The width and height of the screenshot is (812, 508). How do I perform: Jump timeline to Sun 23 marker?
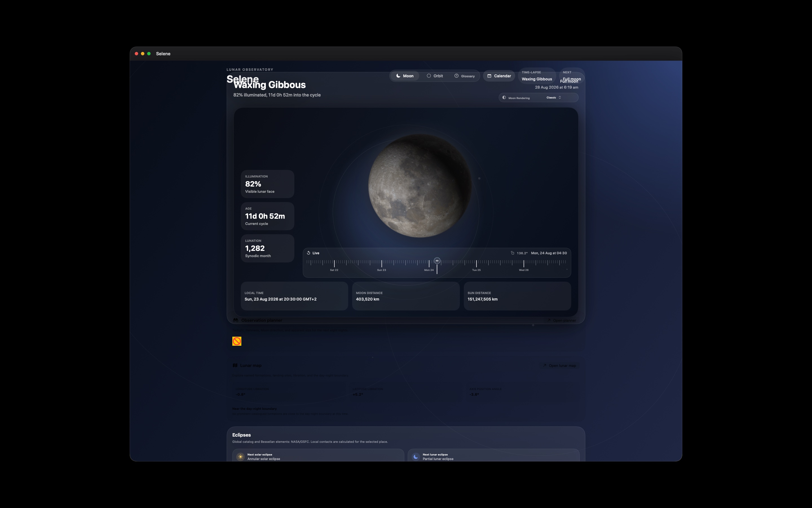pyautogui.click(x=381, y=270)
